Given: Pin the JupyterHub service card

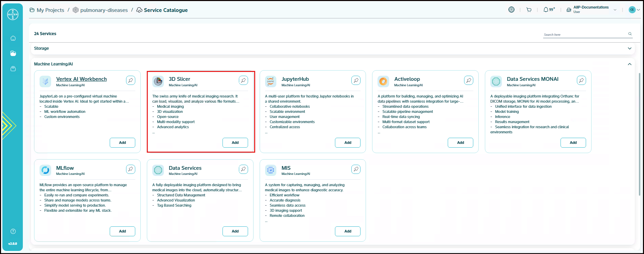Looking at the screenshot, I should 356,80.
